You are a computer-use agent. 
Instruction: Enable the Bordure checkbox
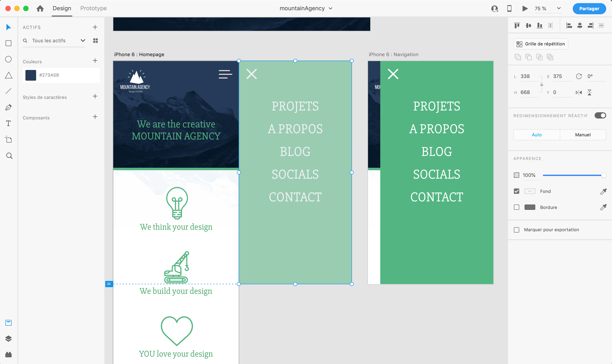coord(517,207)
